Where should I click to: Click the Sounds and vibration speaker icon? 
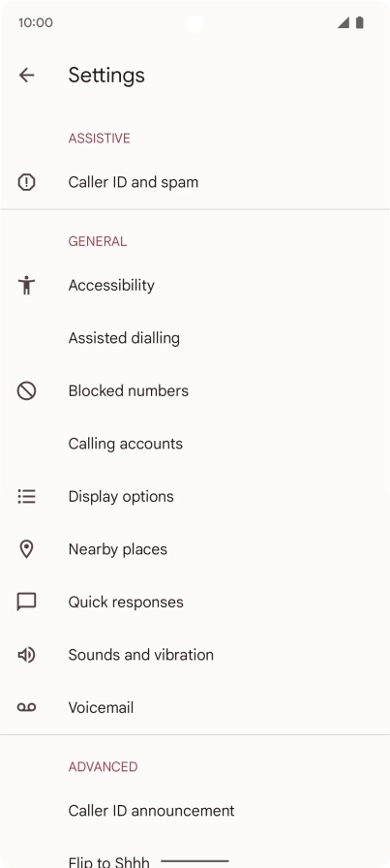tap(26, 655)
